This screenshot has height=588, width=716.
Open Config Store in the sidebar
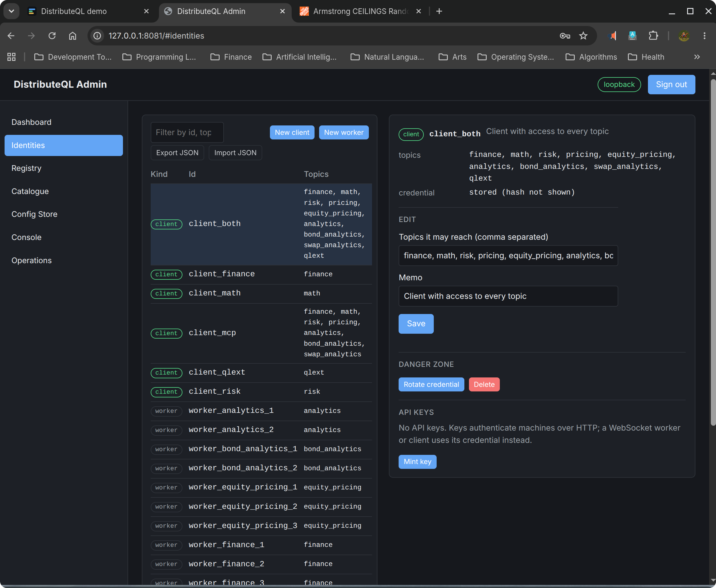[x=64, y=214]
